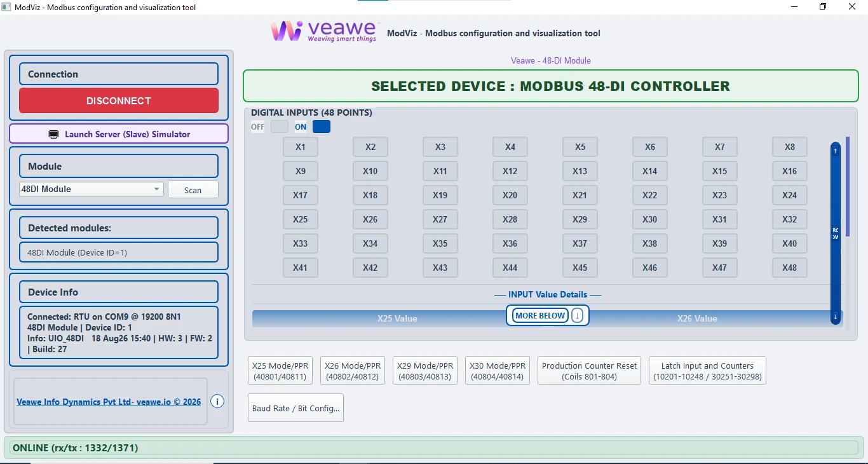The width and height of the screenshot is (868, 464).
Task: Open the Veawe Info Dynamics link
Action: pyautogui.click(x=109, y=402)
